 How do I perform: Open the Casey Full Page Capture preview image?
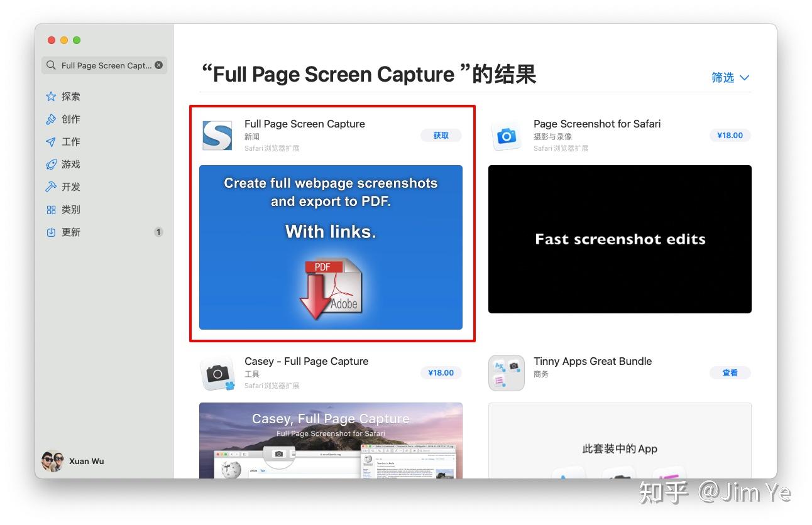(331, 440)
